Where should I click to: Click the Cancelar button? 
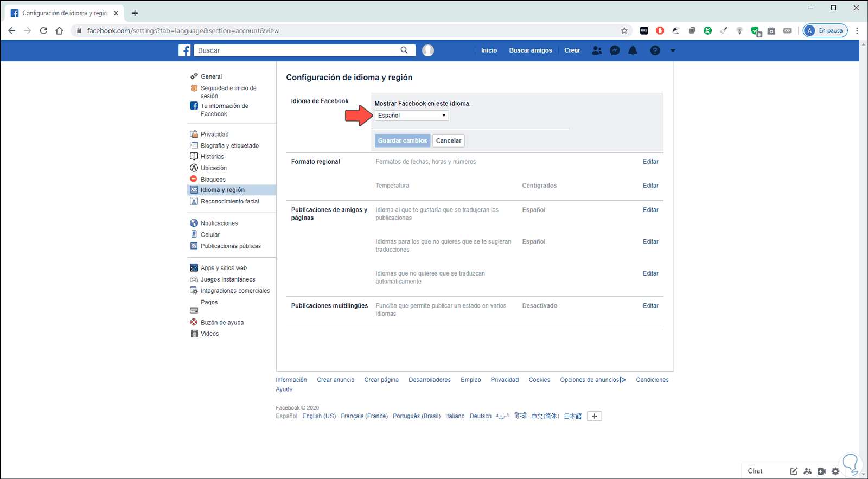[449, 140]
